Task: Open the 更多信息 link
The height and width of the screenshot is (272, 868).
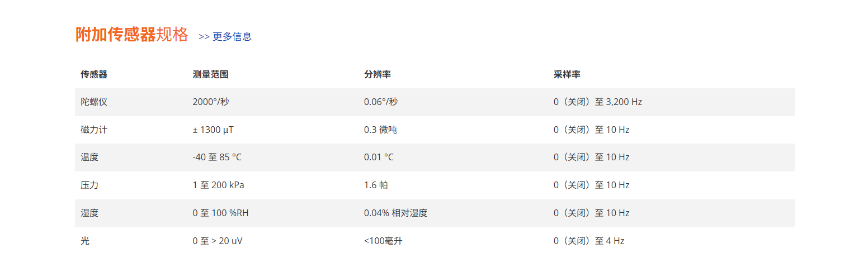Action: 225,37
